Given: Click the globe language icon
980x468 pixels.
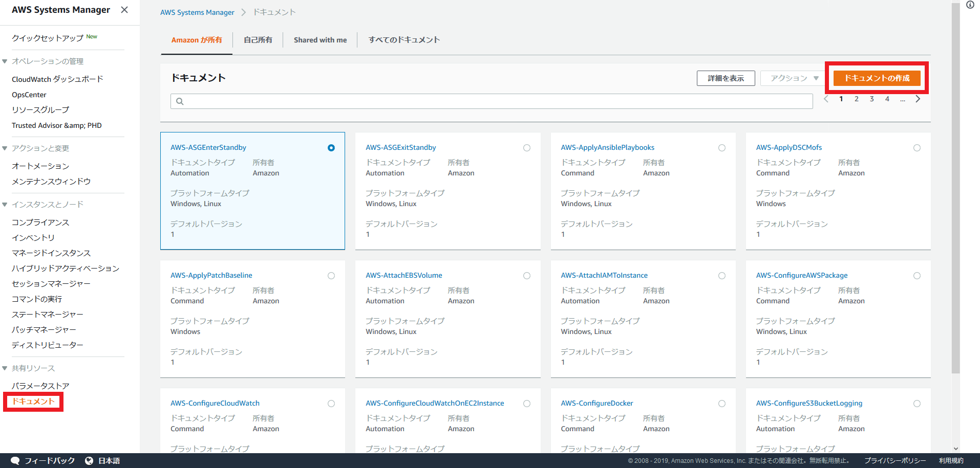Looking at the screenshot, I should (x=89, y=461).
